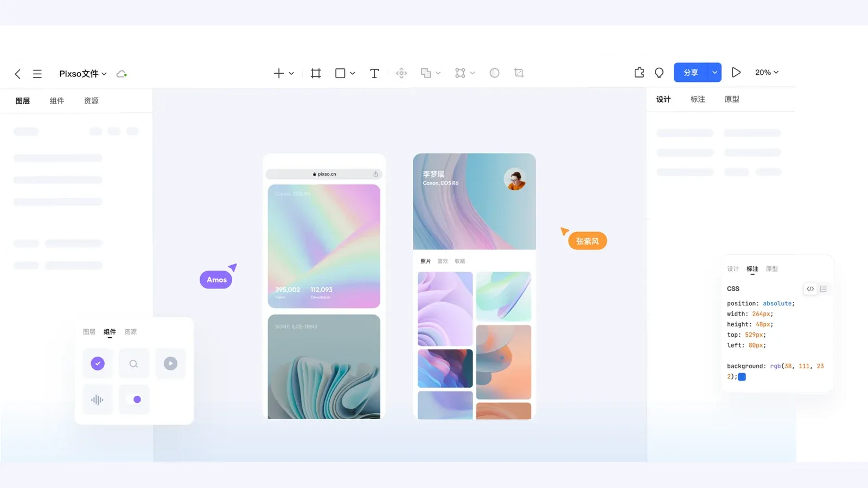The width and height of the screenshot is (868, 488).
Task: Toggle the purple checkmark component
Action: [x=98, y=363]
